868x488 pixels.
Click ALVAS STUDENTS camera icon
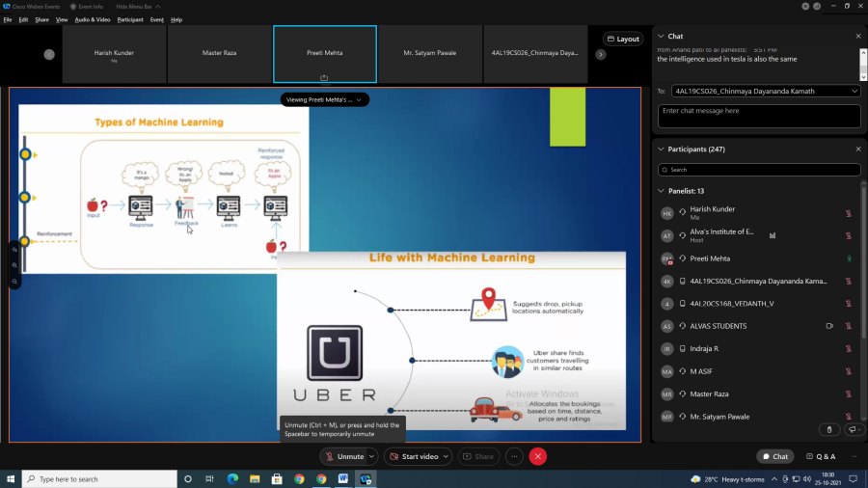point(829,326)
